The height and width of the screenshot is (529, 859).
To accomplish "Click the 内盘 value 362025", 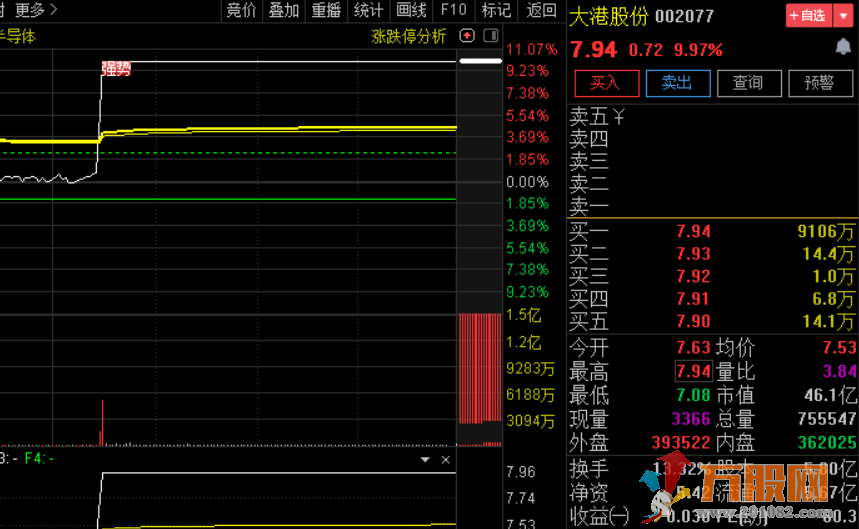I will pos(827,442).
